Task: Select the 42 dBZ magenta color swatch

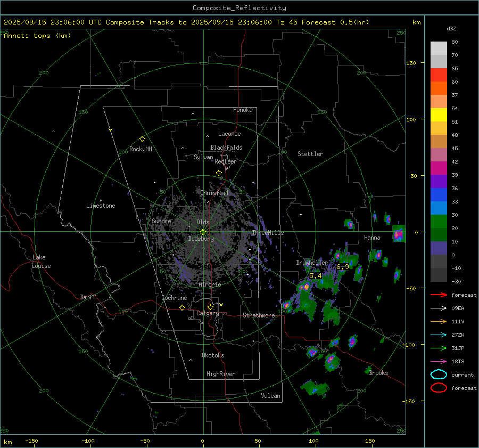Action: pos(439,168)
